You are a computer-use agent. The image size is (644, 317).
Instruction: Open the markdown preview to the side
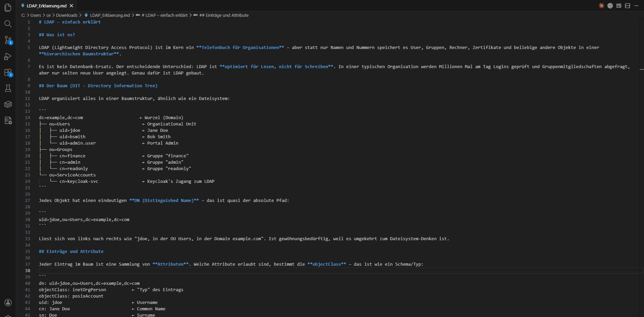[x=619, y=6]
